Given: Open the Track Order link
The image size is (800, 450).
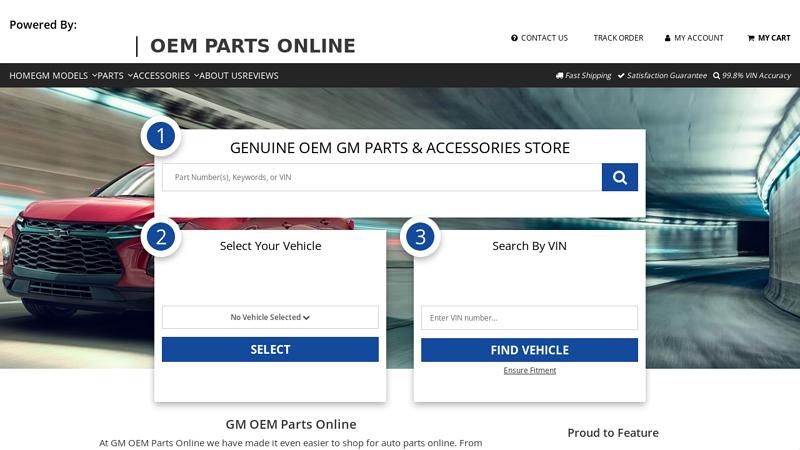Looking at the screenshot, I should point(618,38).
